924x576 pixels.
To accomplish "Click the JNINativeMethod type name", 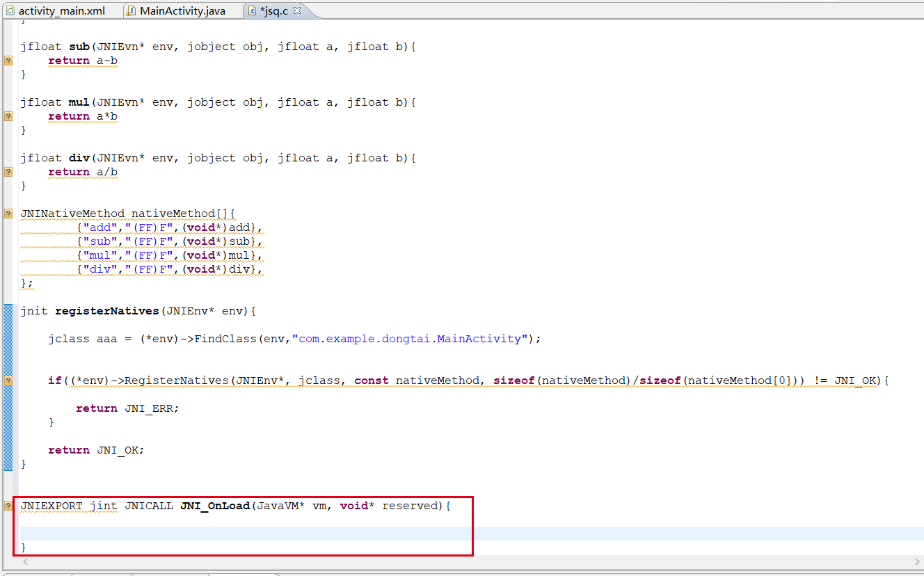I will [x=72, y=214].
